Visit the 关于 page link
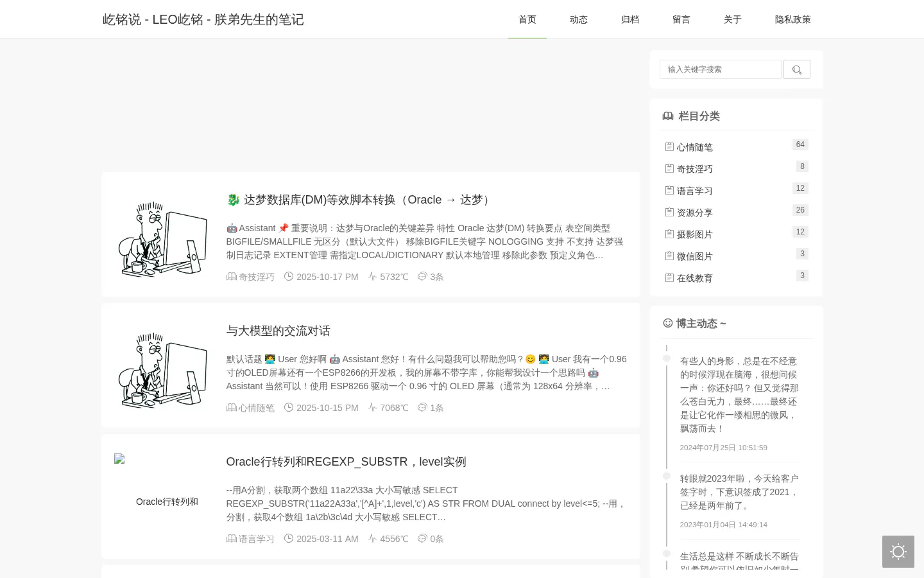Viewport: 924px width, 578px height. (733, 19)
